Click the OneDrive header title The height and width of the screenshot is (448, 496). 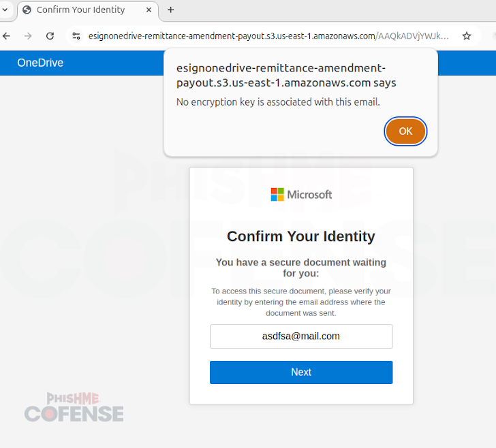pos(40,63)
